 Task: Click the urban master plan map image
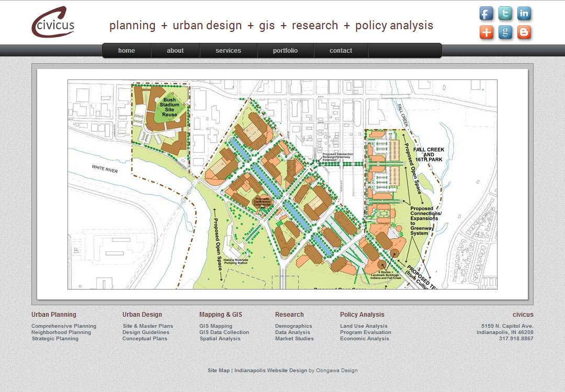282,184
